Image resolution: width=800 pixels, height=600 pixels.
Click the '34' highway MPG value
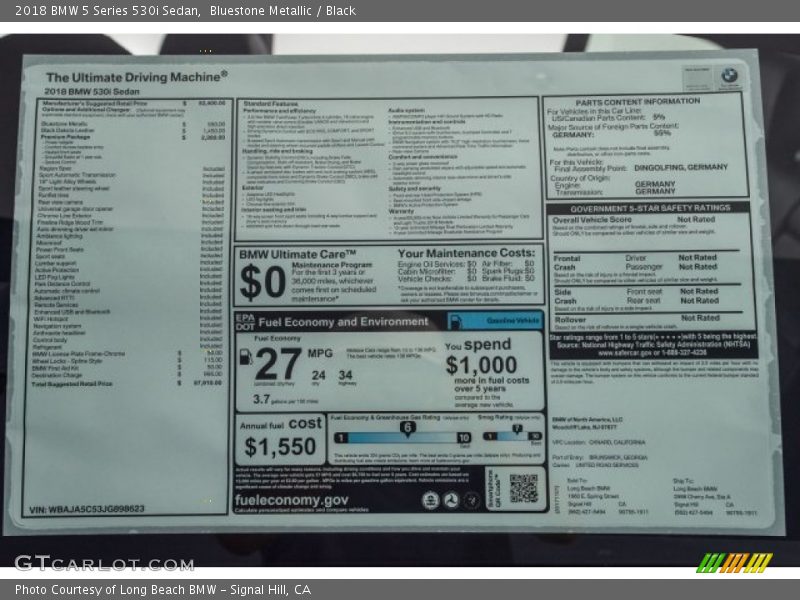[345, 375]
